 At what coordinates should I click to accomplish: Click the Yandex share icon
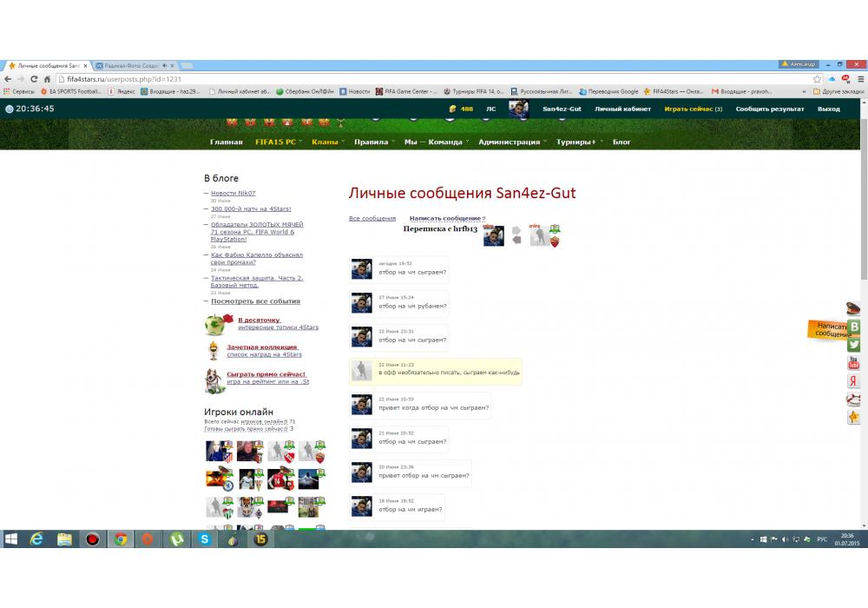tap(854, 381)
